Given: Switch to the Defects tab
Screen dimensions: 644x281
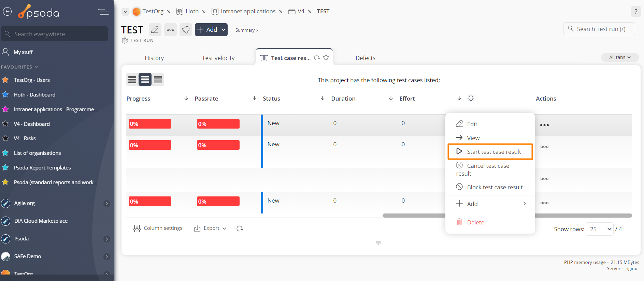Looking at the screenshot, I should pyautogui.click(x=366, y=58).
